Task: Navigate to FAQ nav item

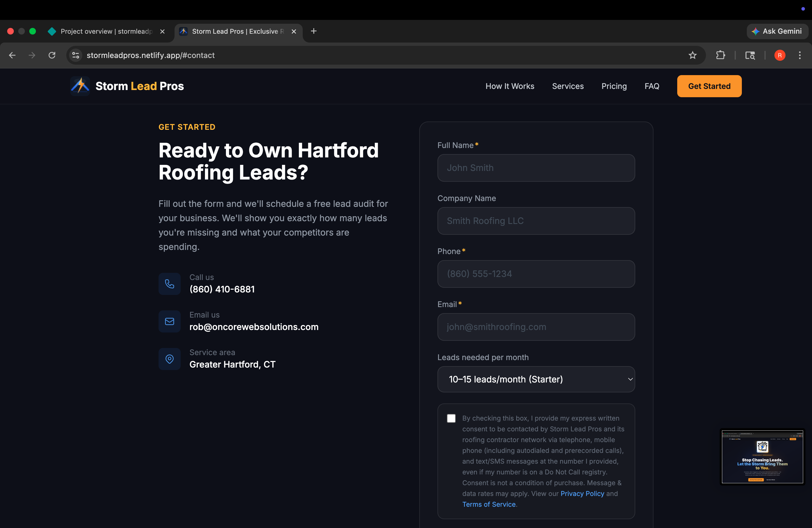Action: coord(652,86)
